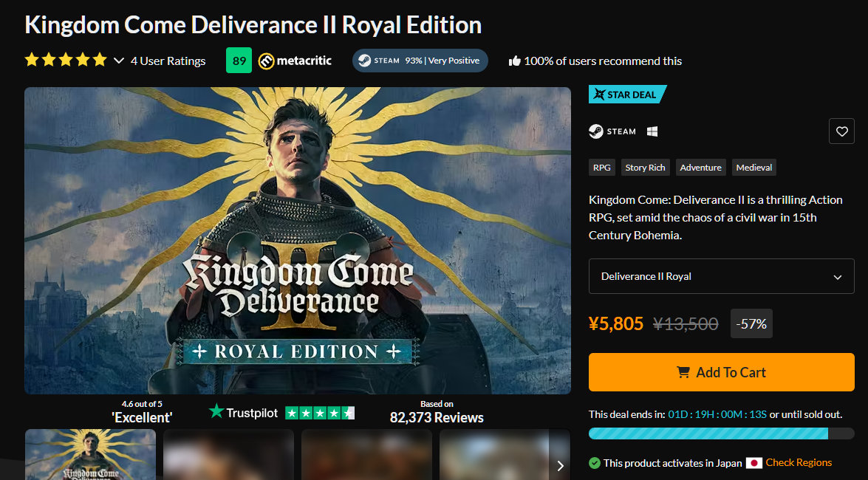Expand the user ratings chevron
This screenshot has height=480, width=868.
pos(119,61)
